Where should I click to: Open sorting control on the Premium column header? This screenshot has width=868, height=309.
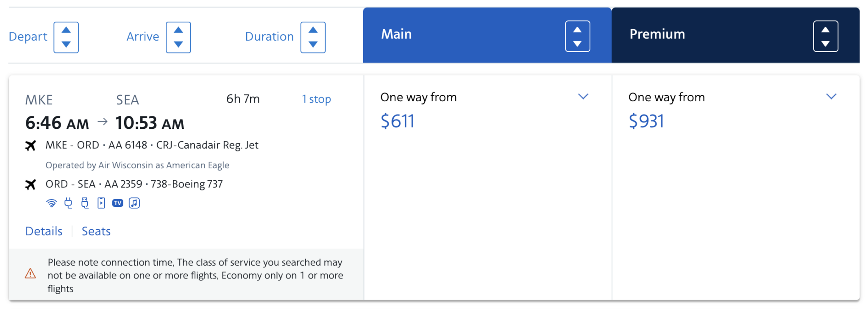click(826, 36)
